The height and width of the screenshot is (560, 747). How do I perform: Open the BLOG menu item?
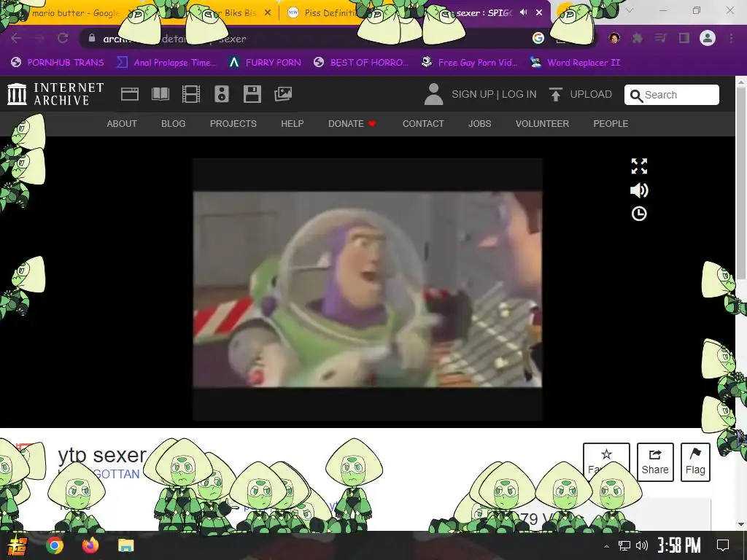[173, 124]
